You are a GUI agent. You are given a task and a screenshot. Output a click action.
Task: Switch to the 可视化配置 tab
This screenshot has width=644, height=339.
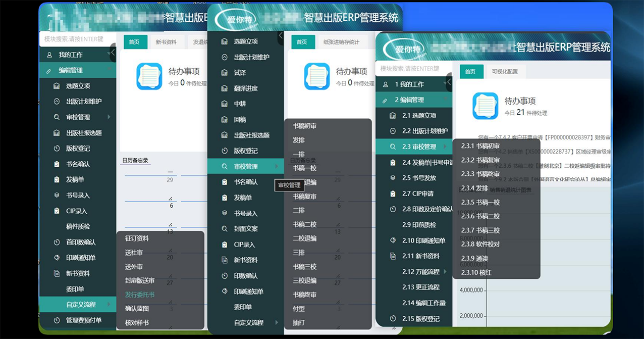point(505,72)
